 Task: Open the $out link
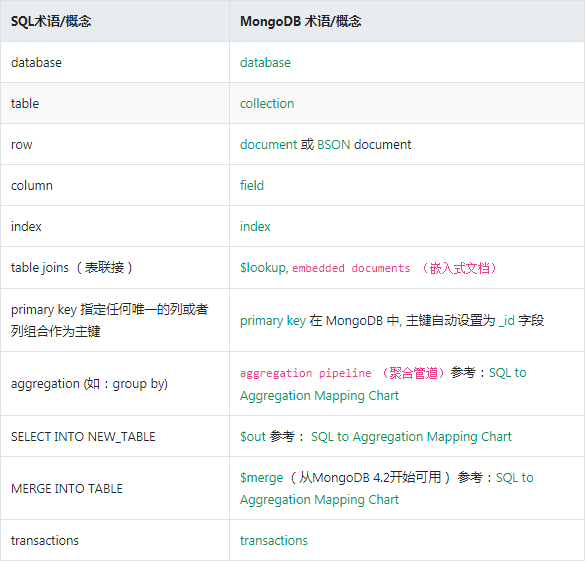253,436
